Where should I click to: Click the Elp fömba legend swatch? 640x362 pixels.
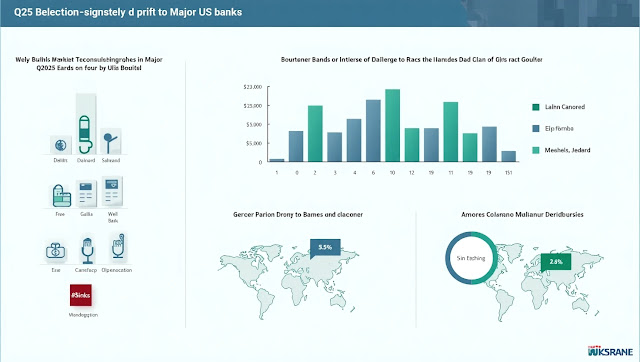click(x=536, y=129)
